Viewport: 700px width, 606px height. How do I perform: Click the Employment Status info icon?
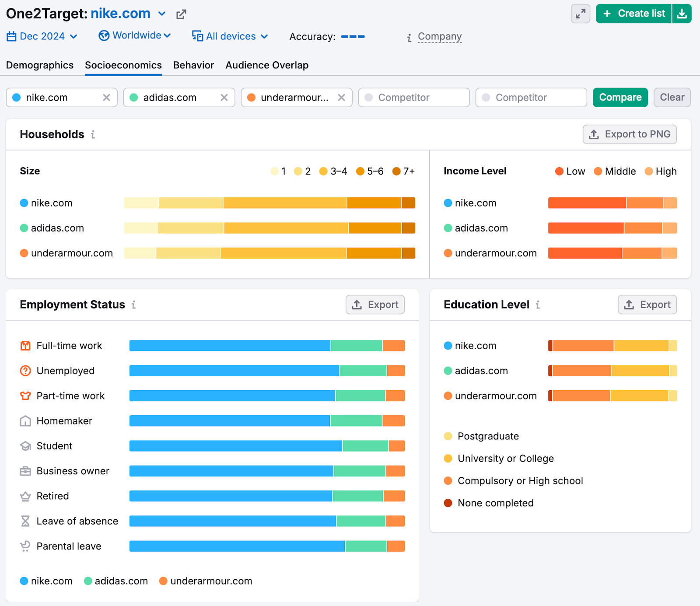[134, 305]
